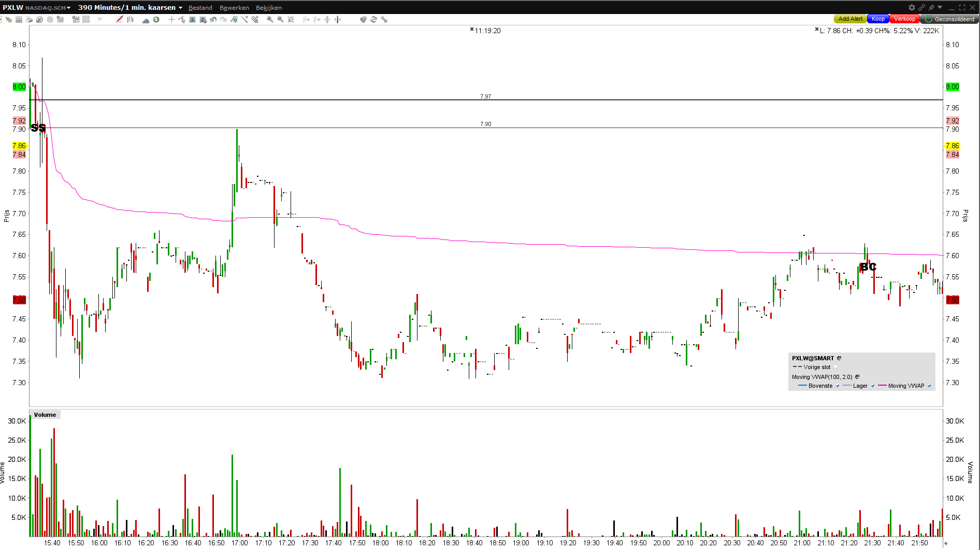The width and height of the screenshot is (980, 550).
Task: Close the last price info label
Action: [817, 30]
